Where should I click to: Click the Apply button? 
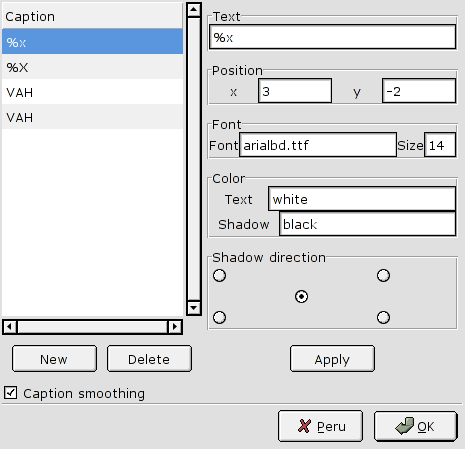click(332, 359)
